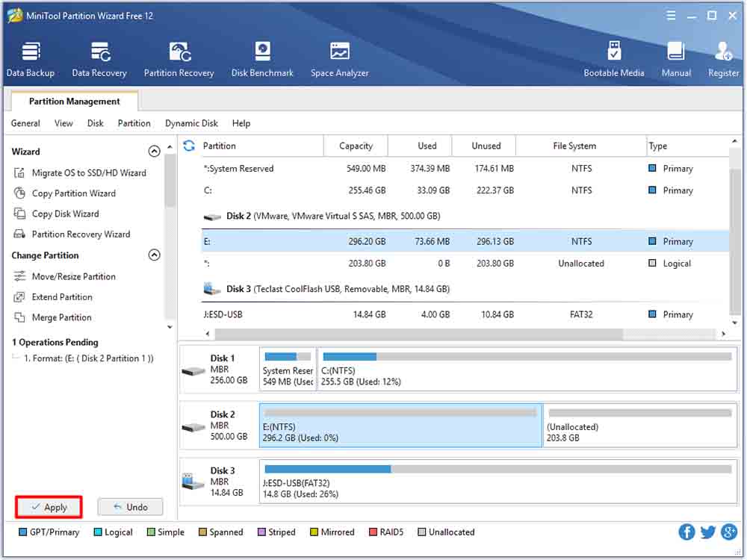This screenshot has height=560, width=747.
Task: Select the Disk 2 icon in the disk map
Action: pos(193,426)
